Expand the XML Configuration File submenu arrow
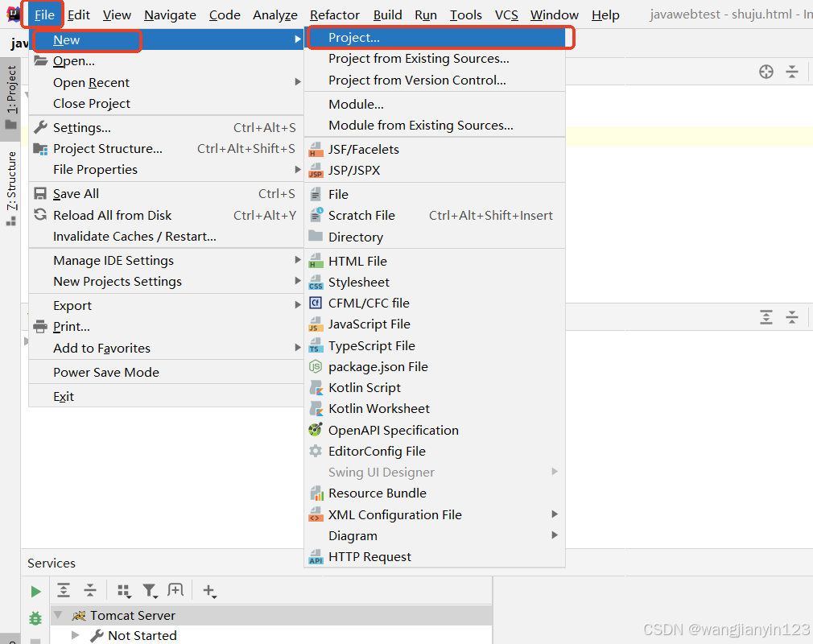This screenshot has width=813, height=644. pyautogui.click(x=555, y=514)
